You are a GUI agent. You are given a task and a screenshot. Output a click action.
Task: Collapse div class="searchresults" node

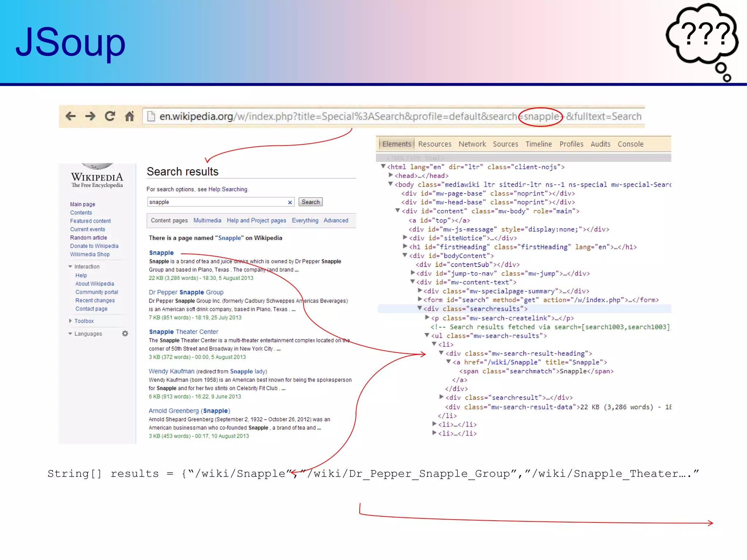pyautogui.click(x=419, y=308)
